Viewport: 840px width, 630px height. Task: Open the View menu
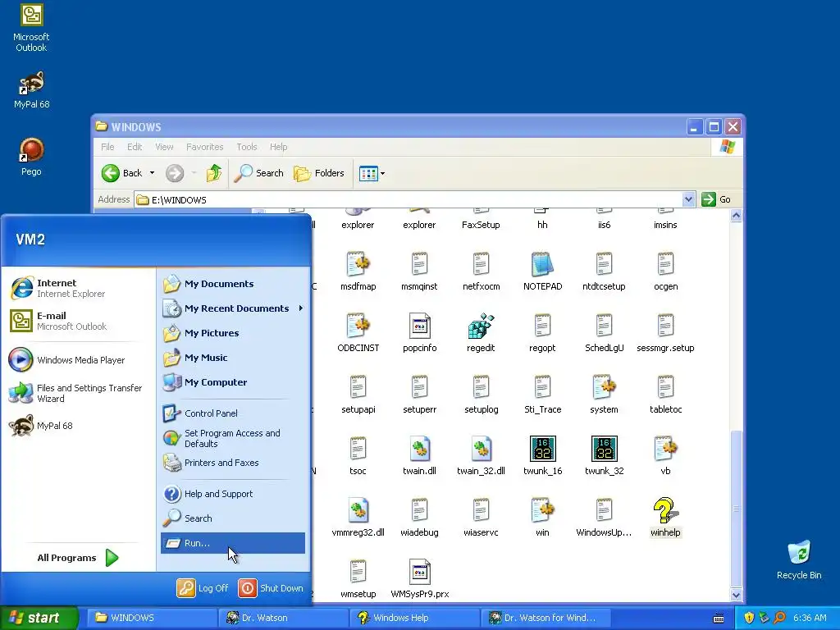164,147
